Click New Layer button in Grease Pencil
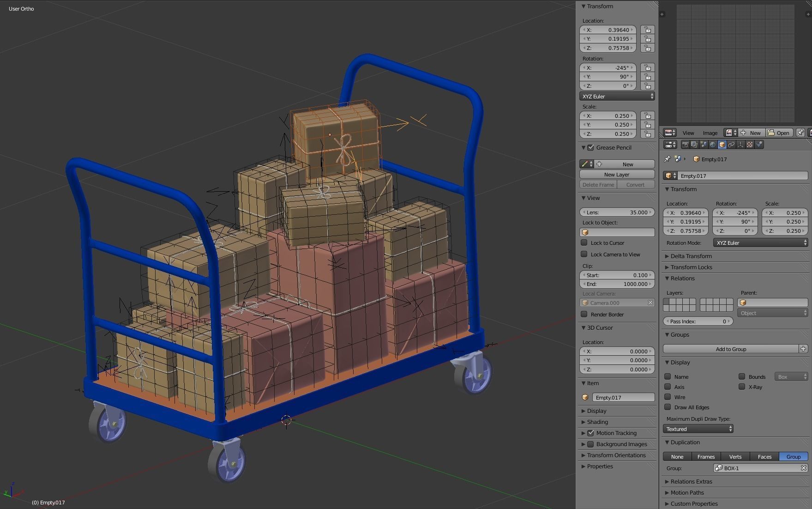The image size is (812, 509). click(x=617, y=174)
